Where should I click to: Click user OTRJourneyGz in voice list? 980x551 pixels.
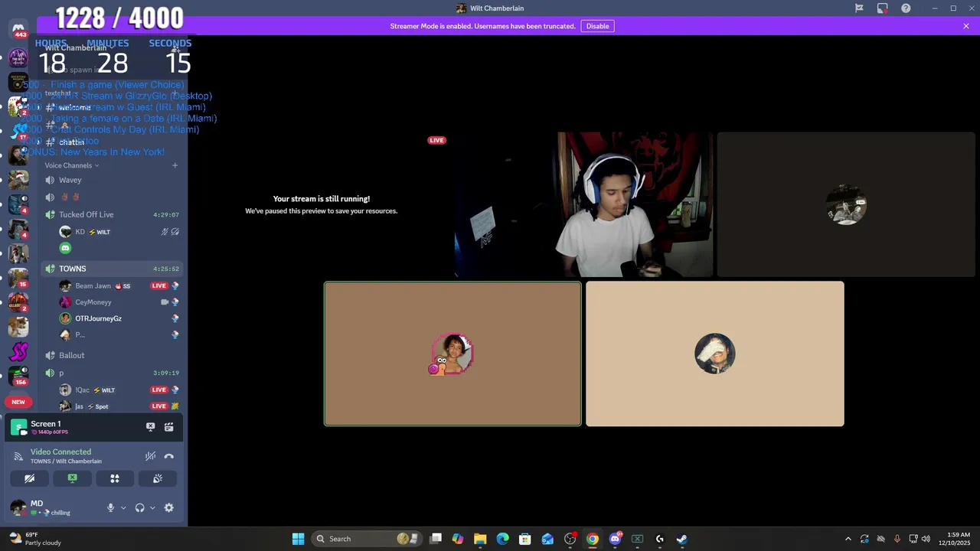119,318
